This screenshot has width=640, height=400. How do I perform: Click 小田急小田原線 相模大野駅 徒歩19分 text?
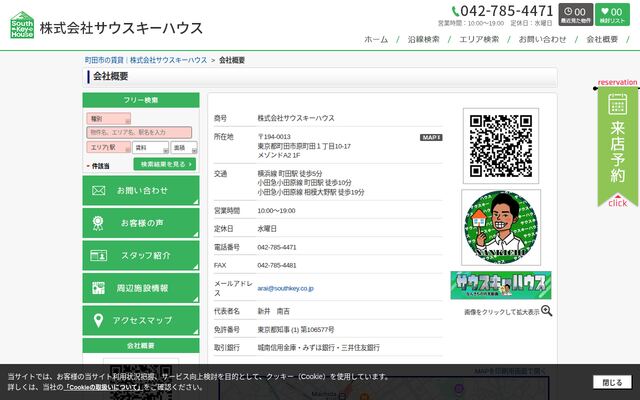click(311, 192)
